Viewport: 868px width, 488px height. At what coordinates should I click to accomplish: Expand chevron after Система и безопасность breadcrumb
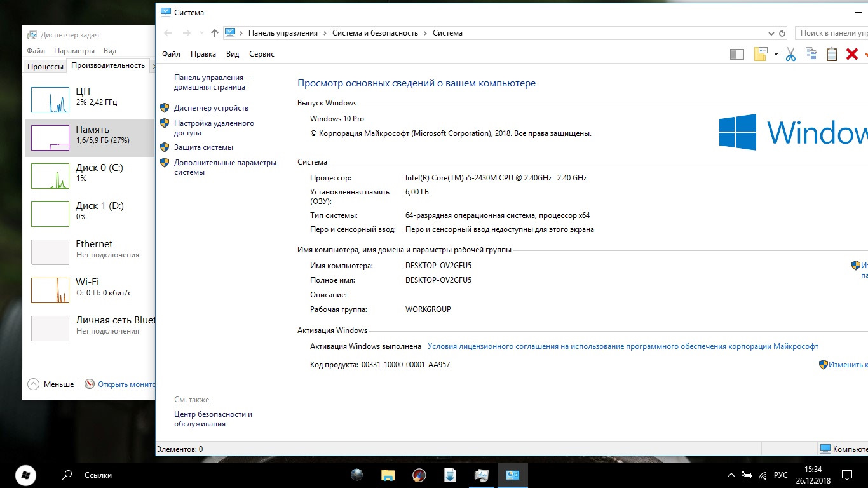pos(425,33)
